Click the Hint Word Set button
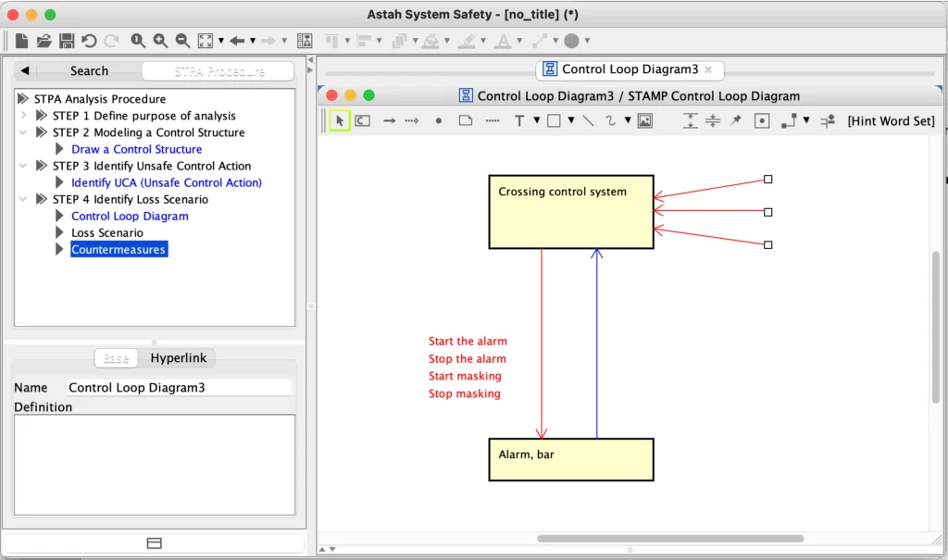 coord(891,121)
